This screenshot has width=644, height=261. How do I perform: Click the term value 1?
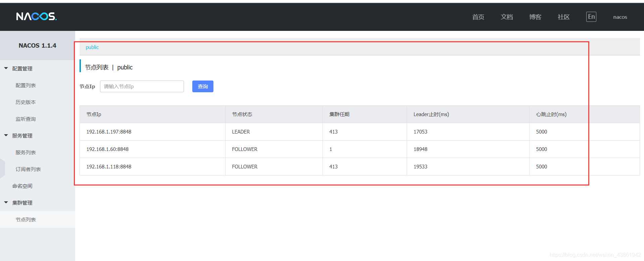click(331, 149)
